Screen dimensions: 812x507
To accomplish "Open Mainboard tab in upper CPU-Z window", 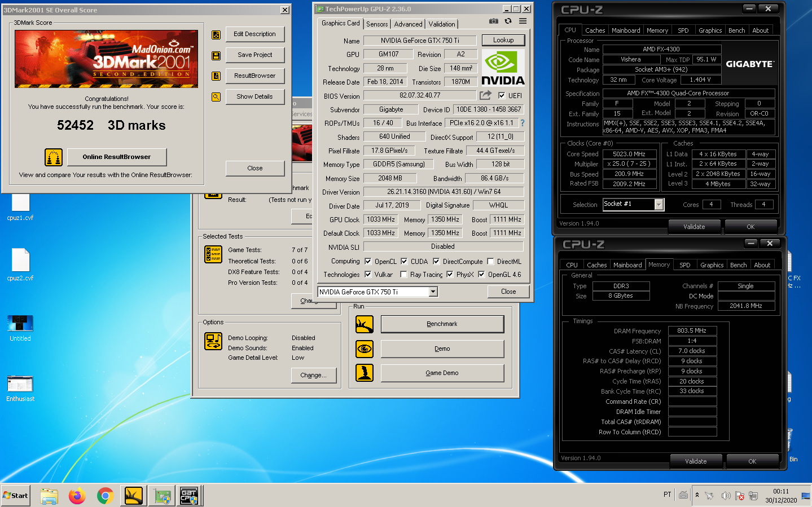I will [x=626, y=30].
